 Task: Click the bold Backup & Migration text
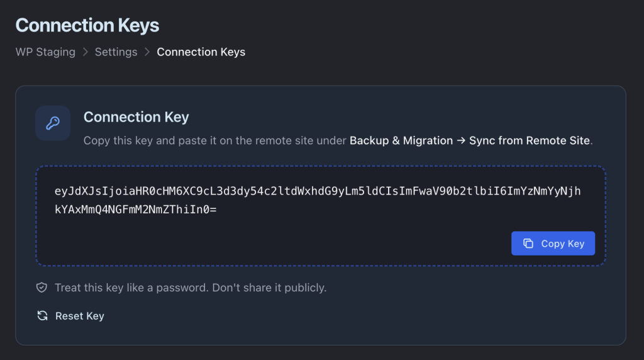point(401,140)
